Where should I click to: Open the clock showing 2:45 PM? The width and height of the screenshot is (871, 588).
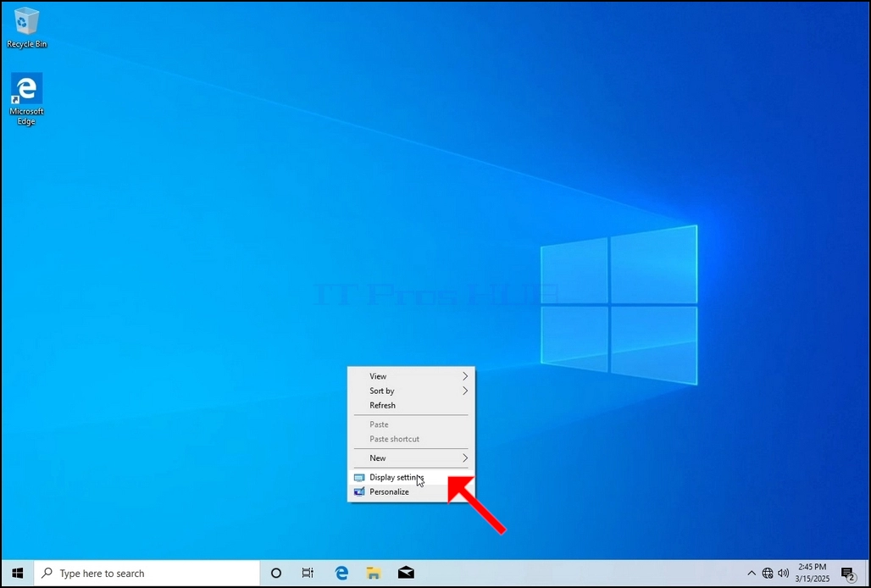(x=813, y=573)
